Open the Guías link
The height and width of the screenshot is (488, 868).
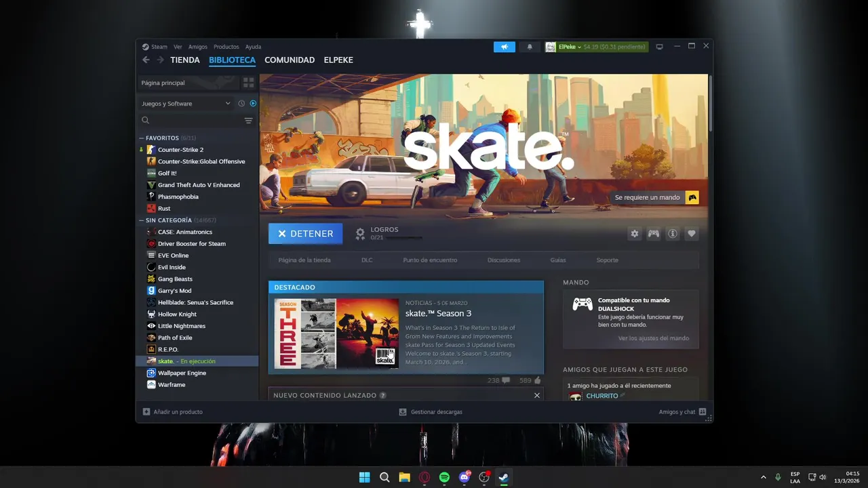[558, 260]
